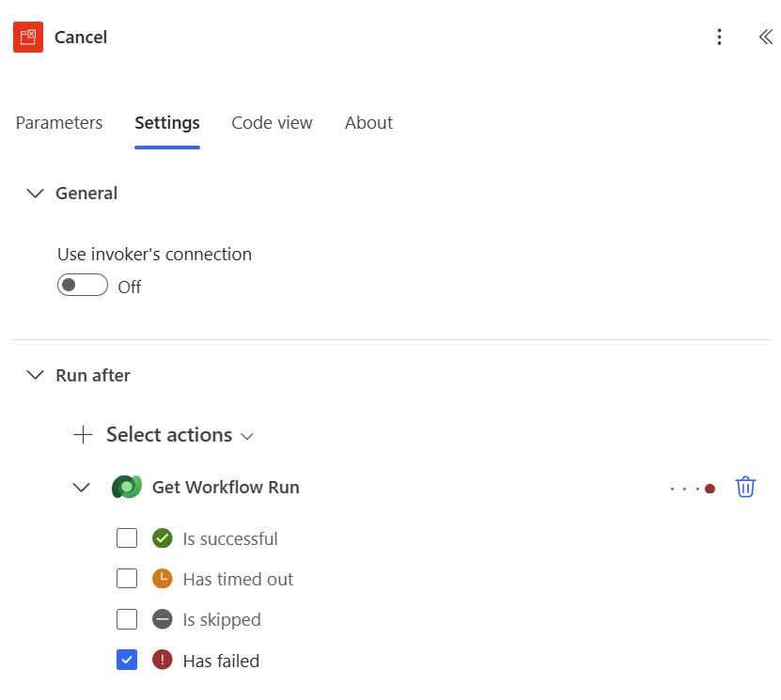Click the green Is successful status icon
781x700 pixels.
[163, 538]
